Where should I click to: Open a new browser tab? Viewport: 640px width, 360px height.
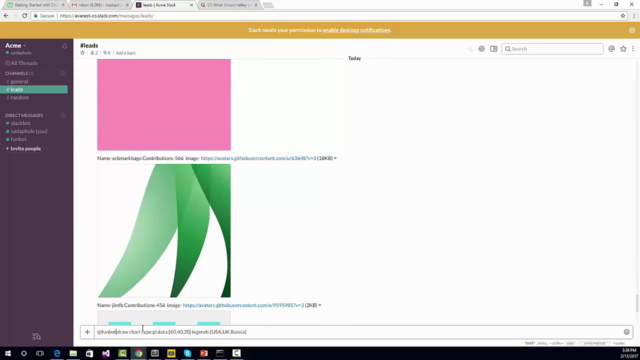[x=268, y=5]
